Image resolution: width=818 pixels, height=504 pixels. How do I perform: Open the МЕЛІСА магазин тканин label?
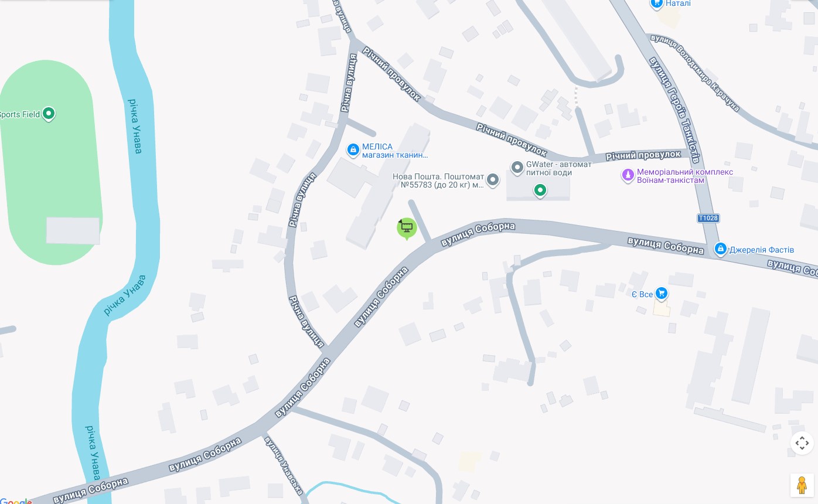tap(395, 151)
